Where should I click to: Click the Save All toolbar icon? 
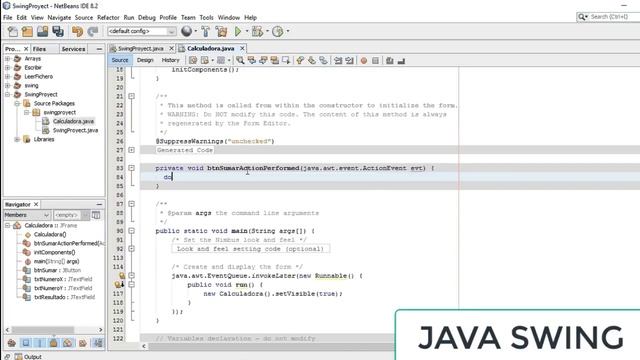(x=58, y=31)
